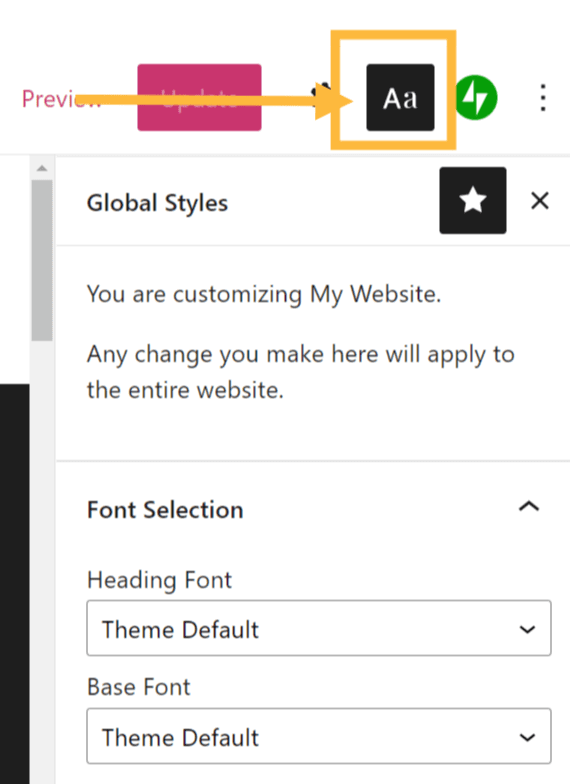Click the Base Font label

click(x=138, y=687)
